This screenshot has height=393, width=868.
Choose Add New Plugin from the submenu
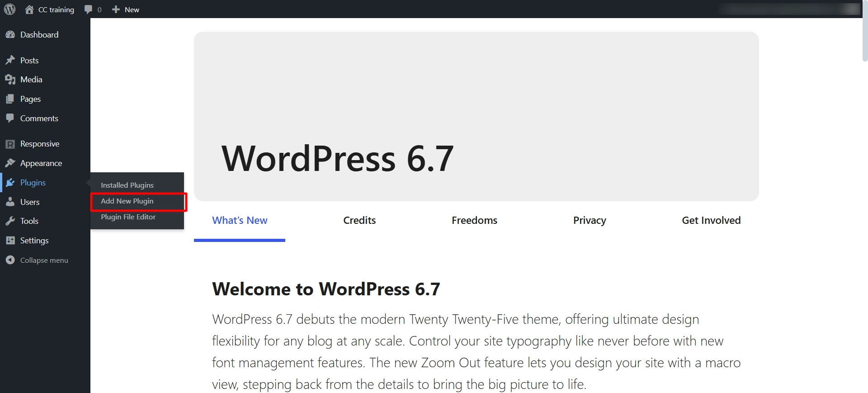(x=127, y=201)
